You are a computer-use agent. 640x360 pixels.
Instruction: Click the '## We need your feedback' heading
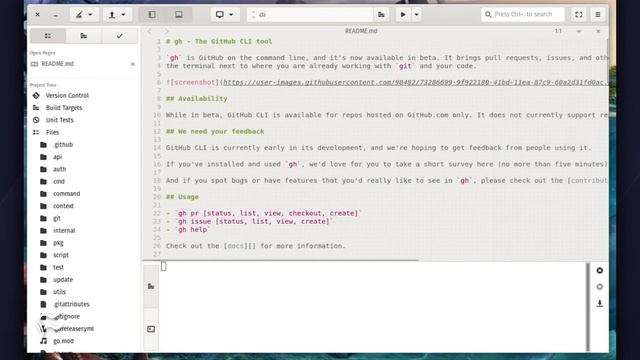tap(215, 131)
